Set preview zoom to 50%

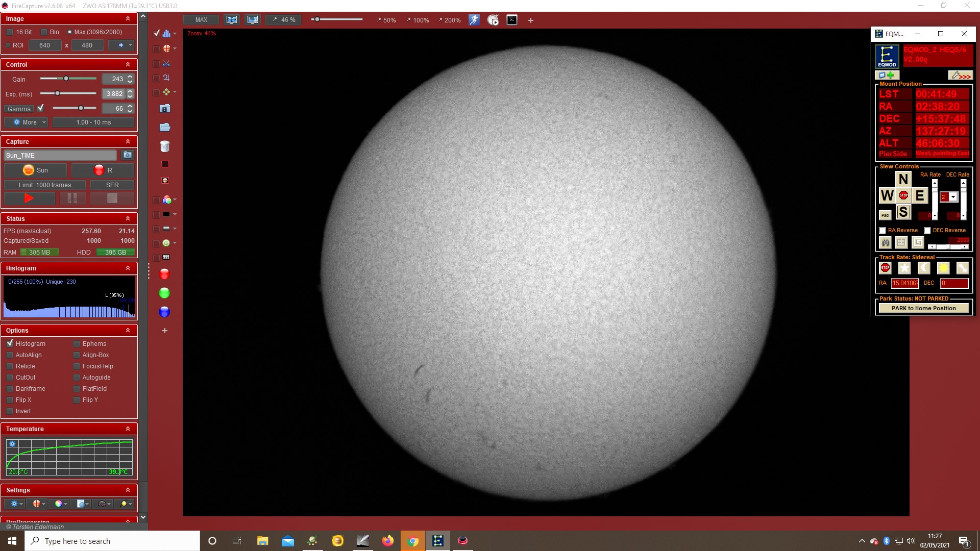click(386, 20)
